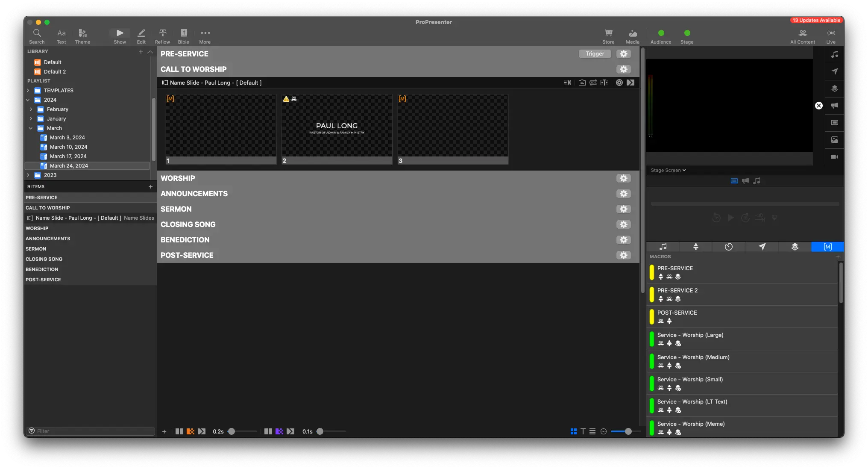This screenshot has height=469, width=868.
Task: Open the Stage Screen dropdown
Action: pyautogui.click(x=668, y=170)
